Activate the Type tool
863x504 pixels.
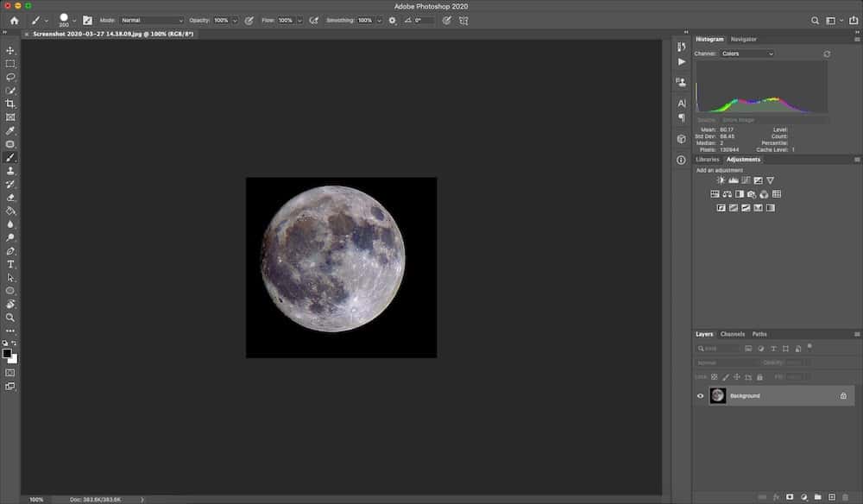9,265
